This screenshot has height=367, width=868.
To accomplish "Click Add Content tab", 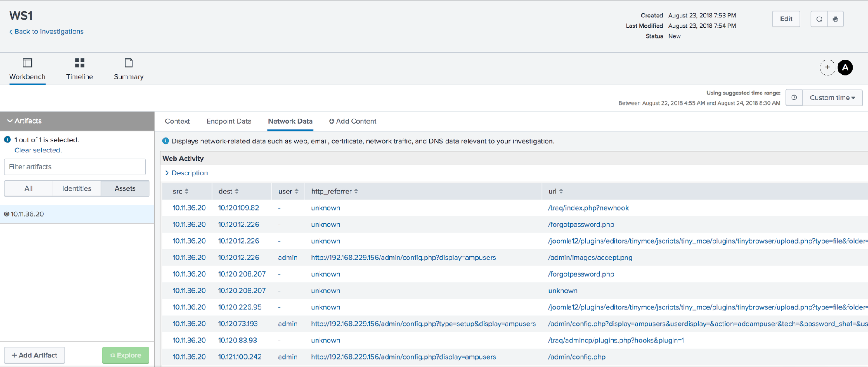I will coord(353,122).
